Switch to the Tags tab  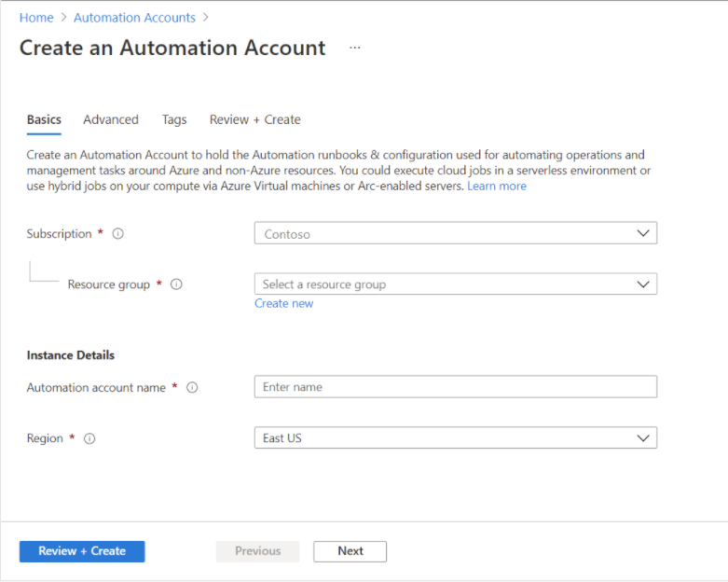point(174,119)
